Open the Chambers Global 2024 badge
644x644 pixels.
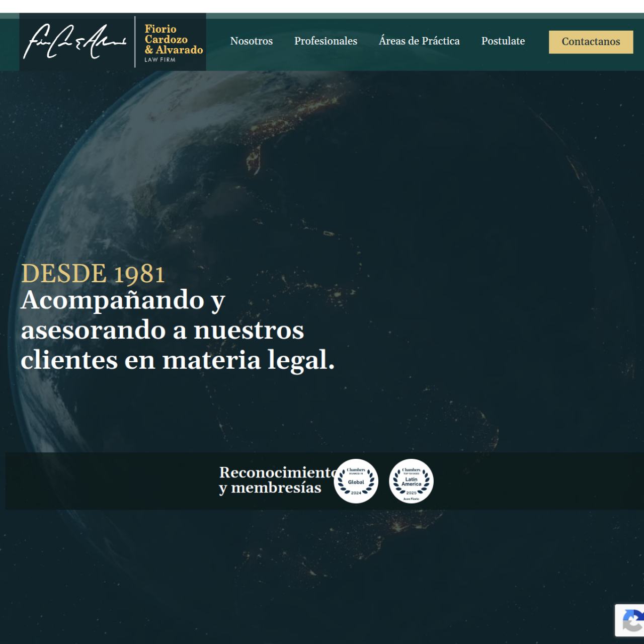(356, 481)
